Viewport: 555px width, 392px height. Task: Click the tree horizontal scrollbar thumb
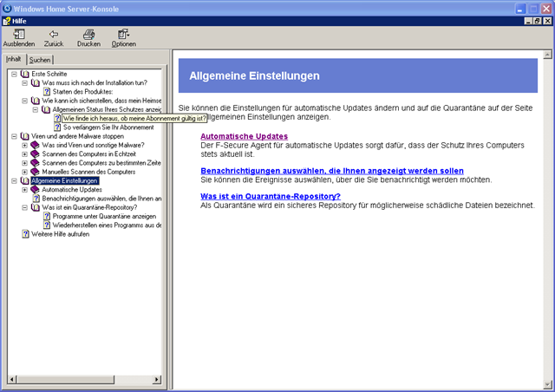point(65,379)
